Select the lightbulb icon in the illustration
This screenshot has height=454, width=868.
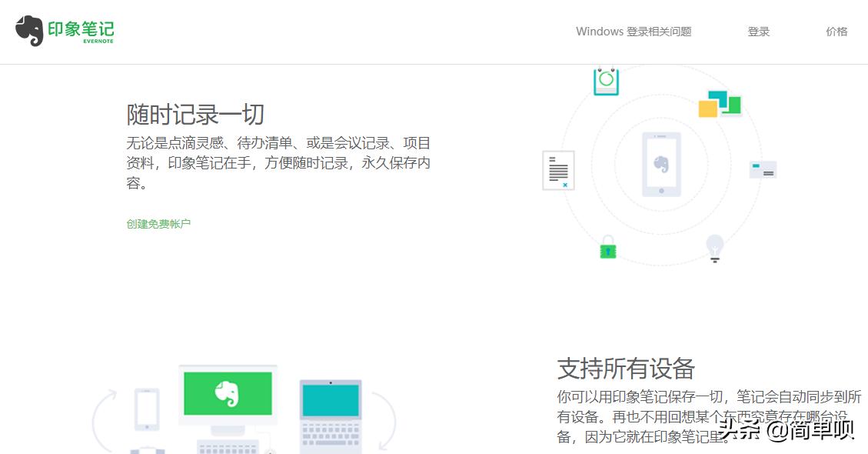pos(714,246)
